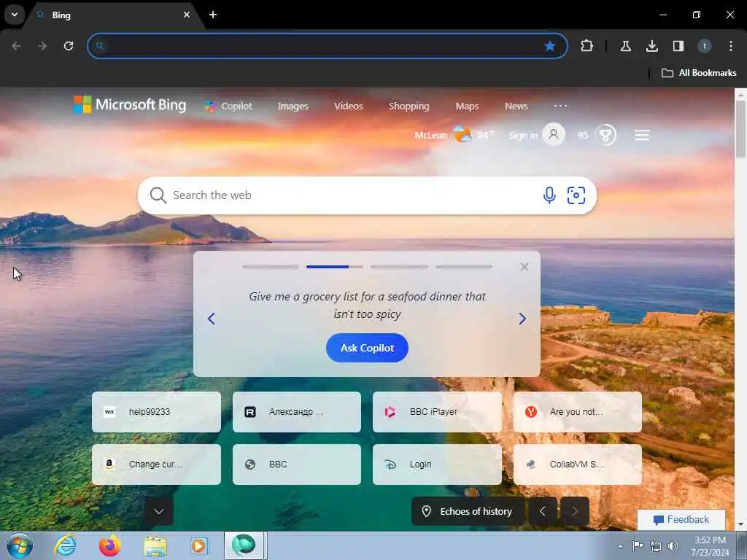The image size is (747, 560).
Task: Open the Images menu item
Action: click(x=293, y=106)
